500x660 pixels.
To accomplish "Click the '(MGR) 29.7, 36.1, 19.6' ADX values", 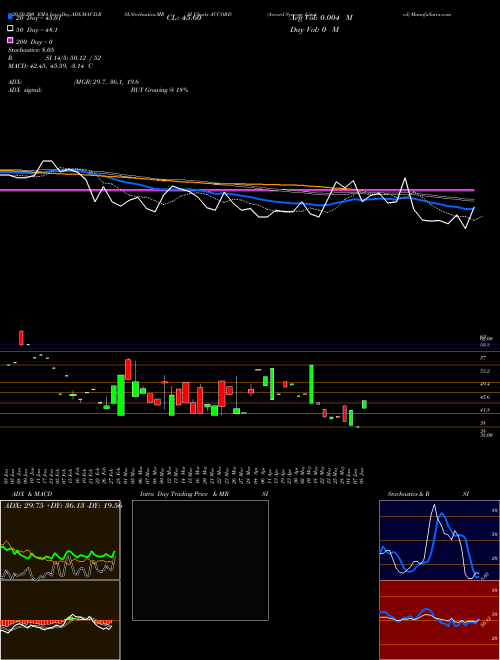I will (106, 82).
